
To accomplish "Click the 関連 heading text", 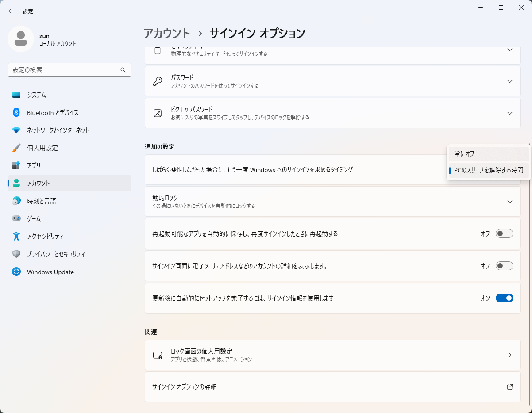I will click(x=151, y=332).
